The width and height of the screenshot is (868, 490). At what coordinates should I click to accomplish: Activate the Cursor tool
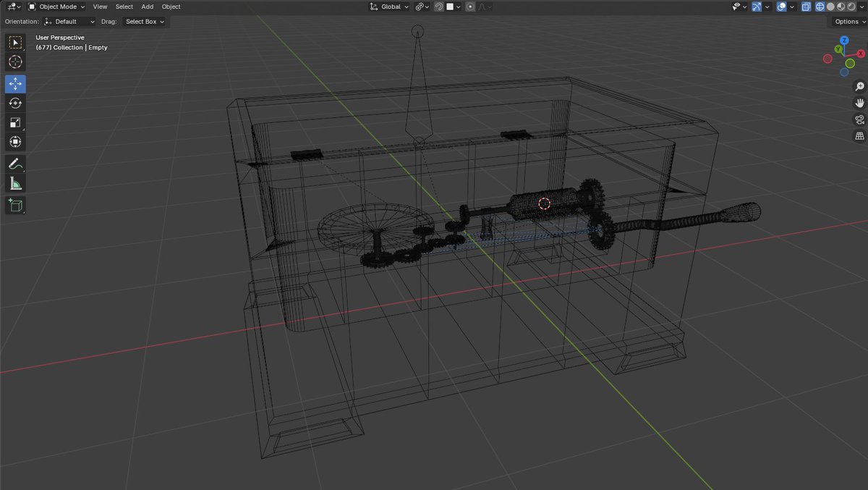(15, 62)
